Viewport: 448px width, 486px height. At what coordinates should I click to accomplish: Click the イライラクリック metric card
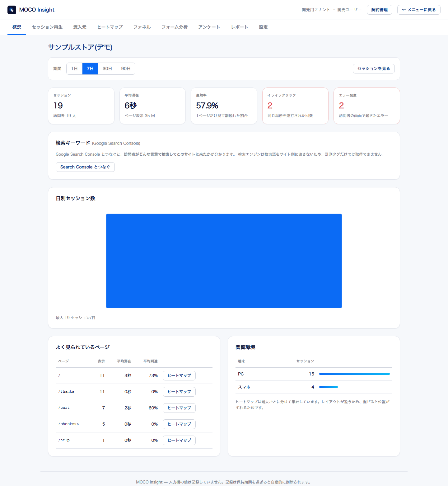tap(295, 106)
